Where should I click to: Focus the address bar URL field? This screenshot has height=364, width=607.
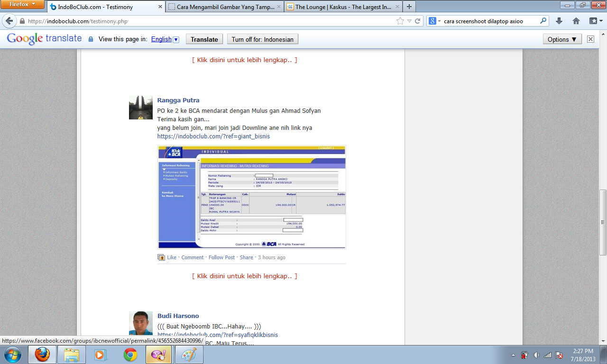209,21
